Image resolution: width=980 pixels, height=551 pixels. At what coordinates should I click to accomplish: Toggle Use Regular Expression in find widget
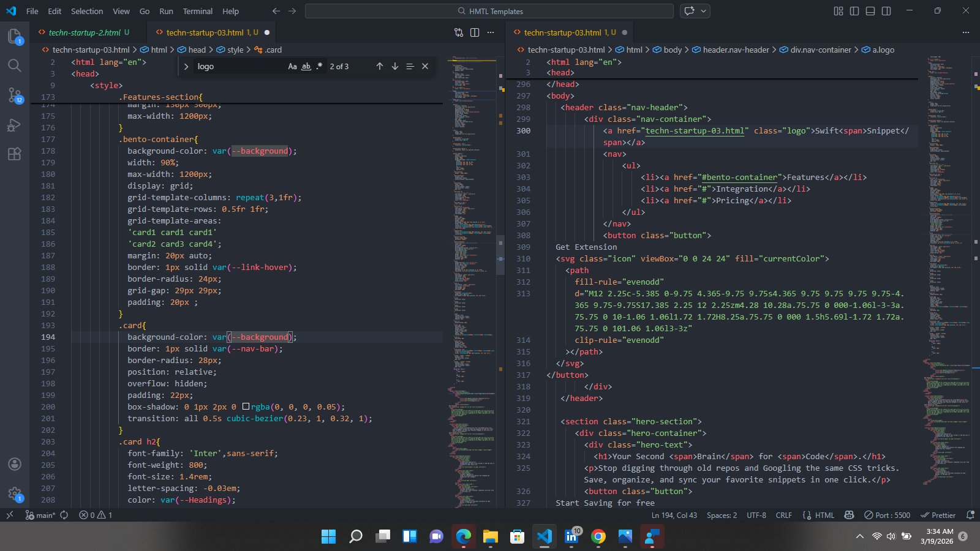click(x=319, y=66)
